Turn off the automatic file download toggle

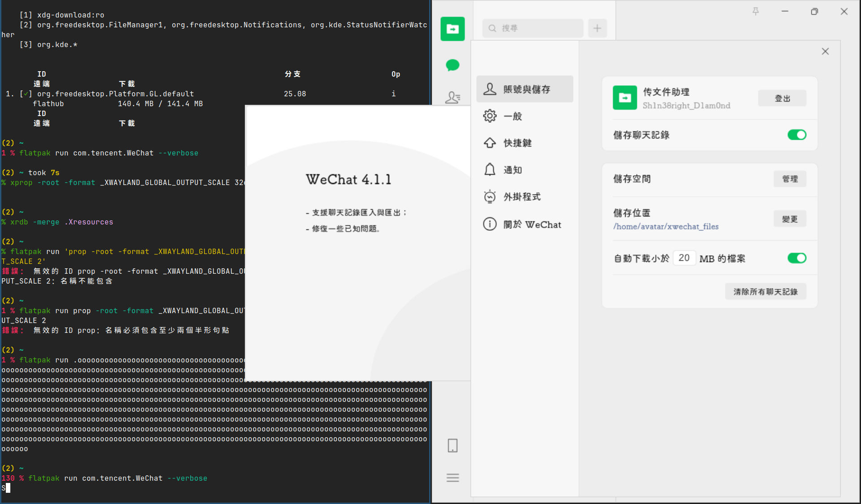797,258
